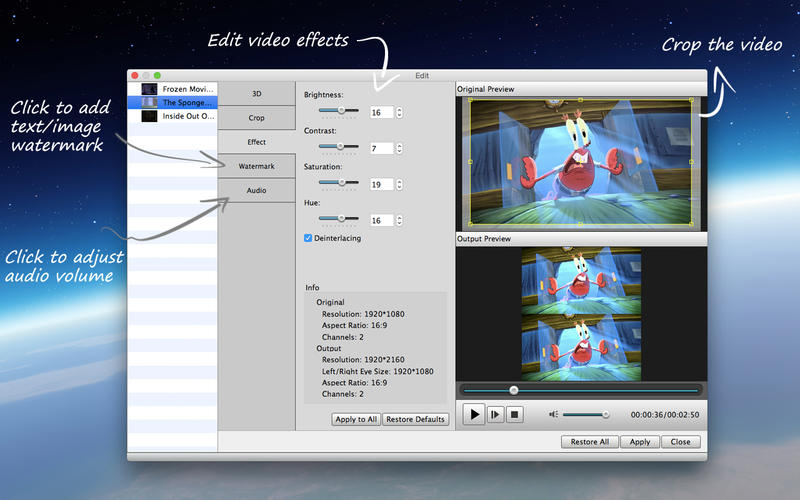Click the Saturation value field showing 19
The image size is (800, 500).
click(382, 184)
